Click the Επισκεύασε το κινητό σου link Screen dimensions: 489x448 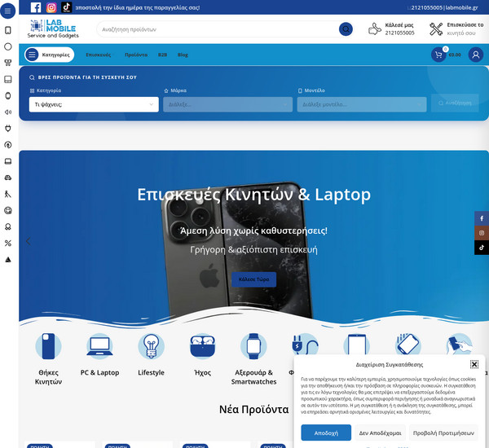pyautogui.click(x=456, y=29)
